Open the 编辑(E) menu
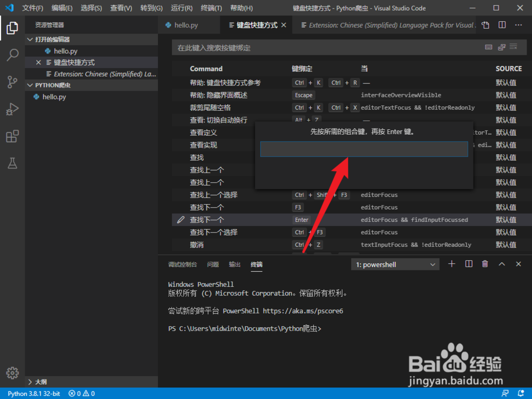This screenshot has width=532, height=399. 62,8
